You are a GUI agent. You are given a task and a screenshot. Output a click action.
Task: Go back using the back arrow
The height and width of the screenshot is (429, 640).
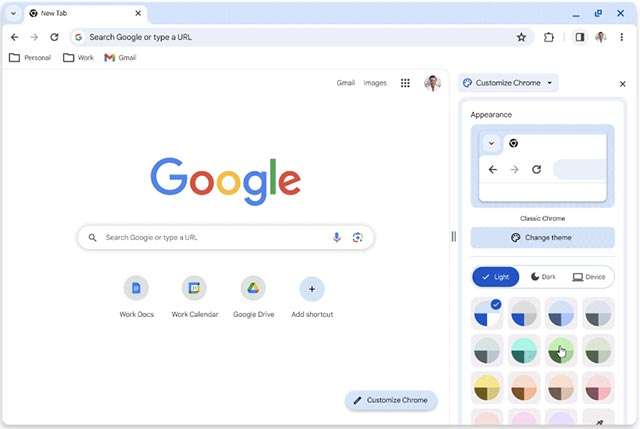[15, 37]
